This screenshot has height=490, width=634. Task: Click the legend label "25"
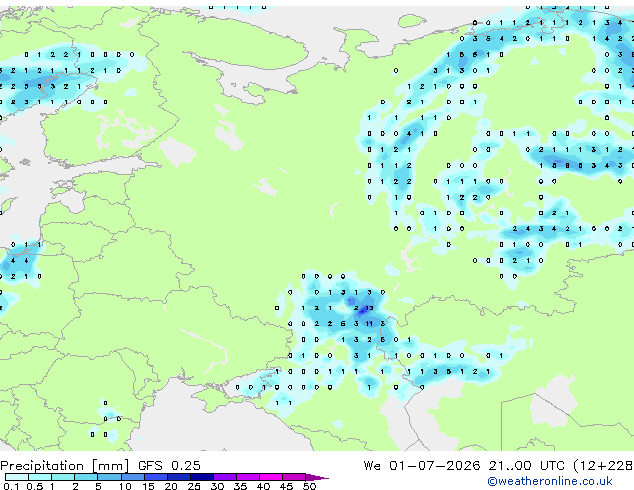[194, 486]
